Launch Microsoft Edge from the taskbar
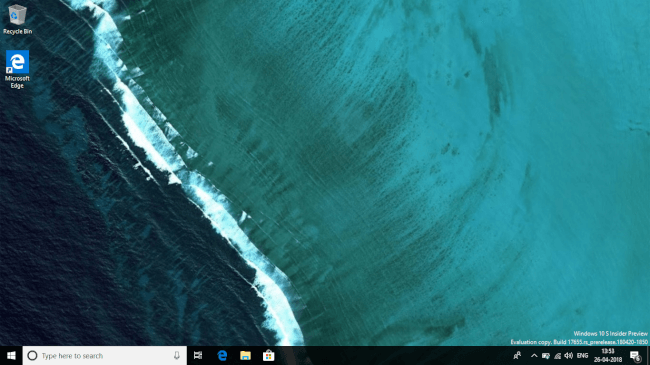The image size is (650, 365). (x=222, y=355)
